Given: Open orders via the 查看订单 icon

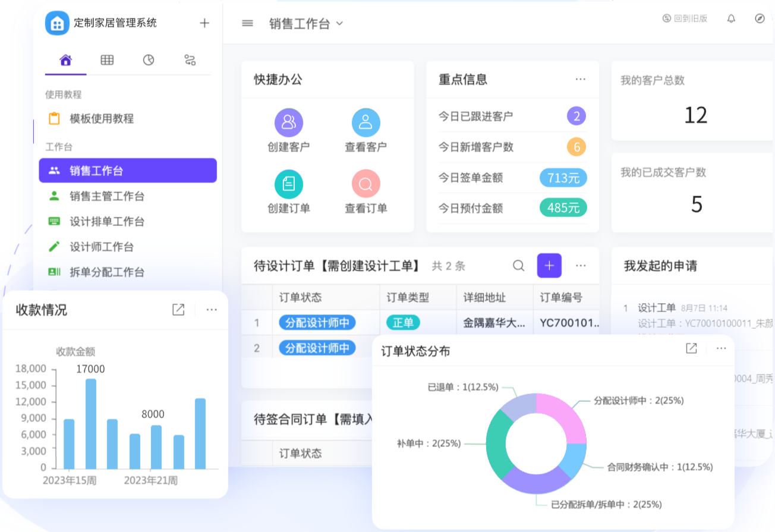Looking at the screenshot, I should (x=366, y=184).
